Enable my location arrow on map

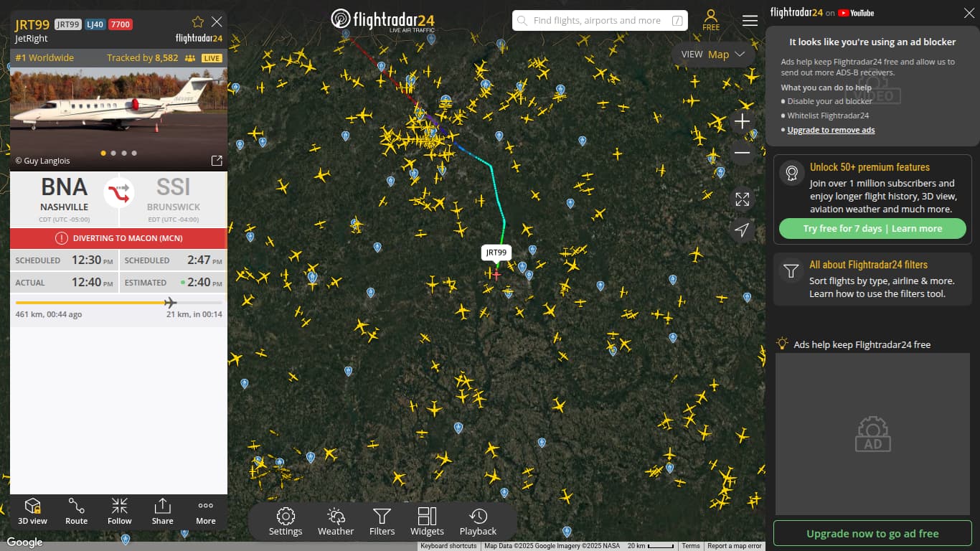(743, 230)
